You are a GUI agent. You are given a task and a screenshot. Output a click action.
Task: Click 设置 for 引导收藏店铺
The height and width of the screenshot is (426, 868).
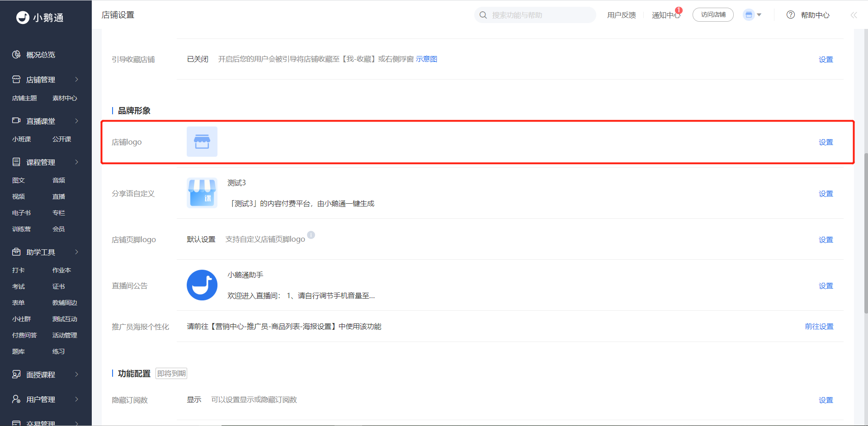(826, 60)
